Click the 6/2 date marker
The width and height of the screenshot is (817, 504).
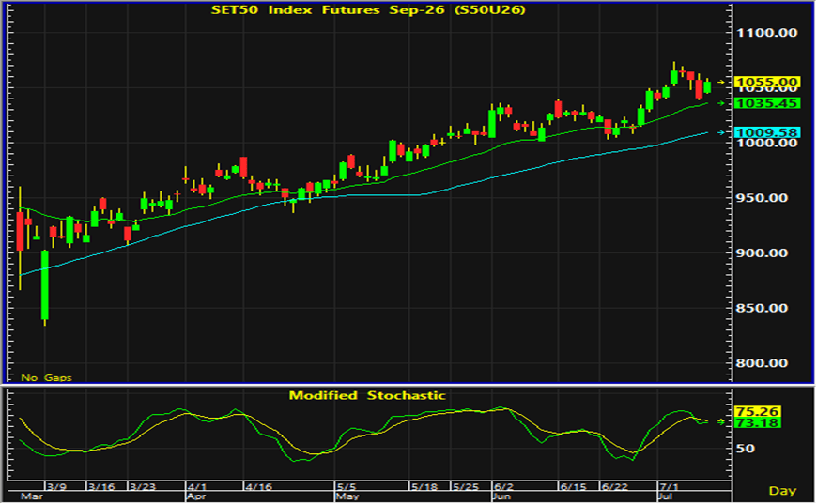[x=504, y=487]
